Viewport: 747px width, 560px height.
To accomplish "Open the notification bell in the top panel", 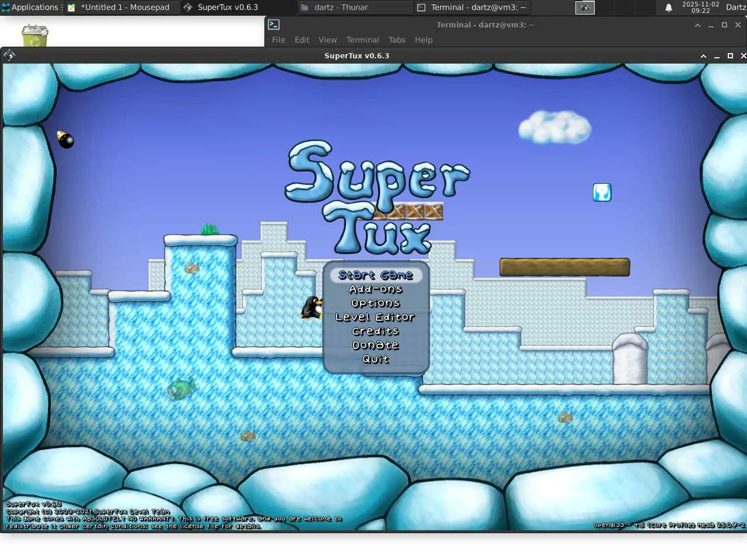I will coord(669,8).
